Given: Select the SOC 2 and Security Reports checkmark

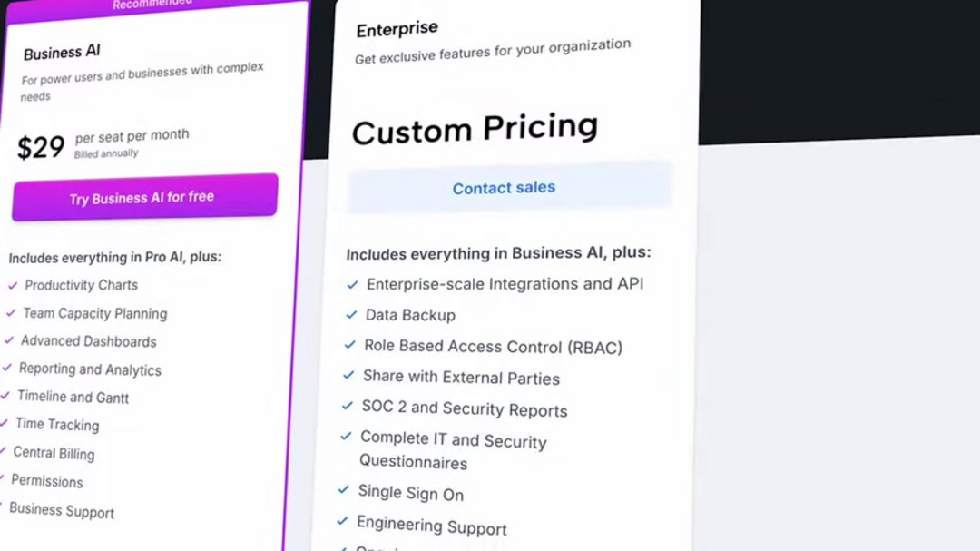Looking at the screenshot, I should tap(347, 406).
